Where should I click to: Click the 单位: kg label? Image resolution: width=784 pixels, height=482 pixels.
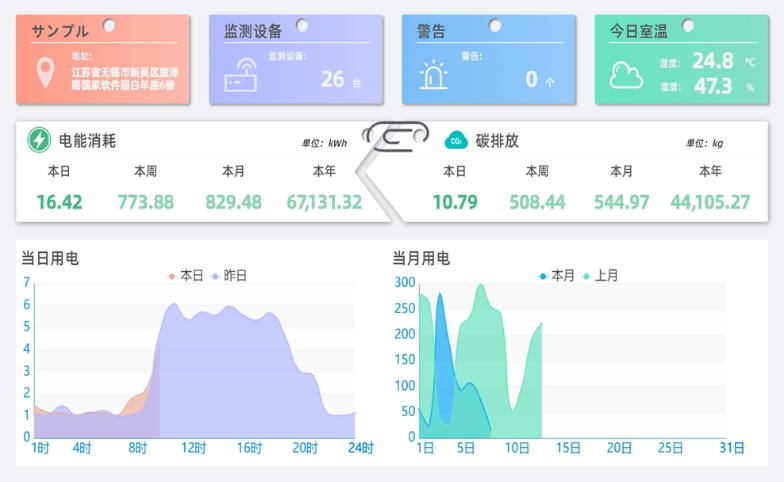click(x=704, y=144)
